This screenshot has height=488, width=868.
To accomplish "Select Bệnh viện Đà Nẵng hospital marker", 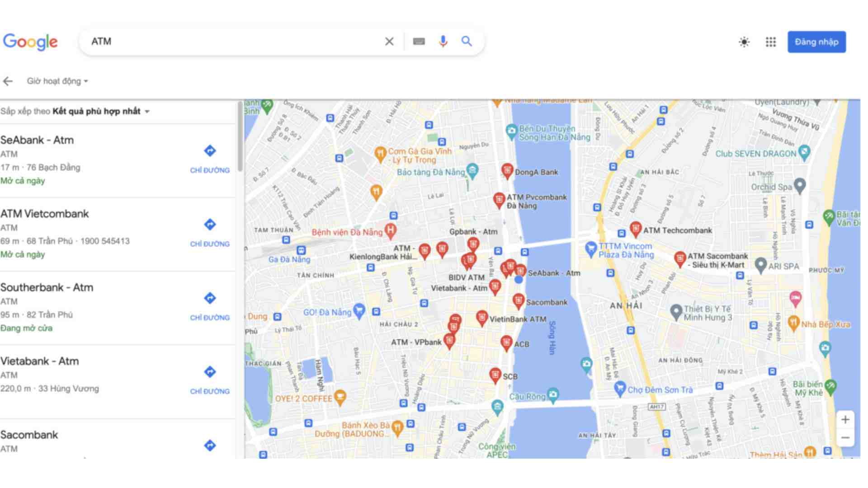I will pyautogui.click(x=391, y=231).
